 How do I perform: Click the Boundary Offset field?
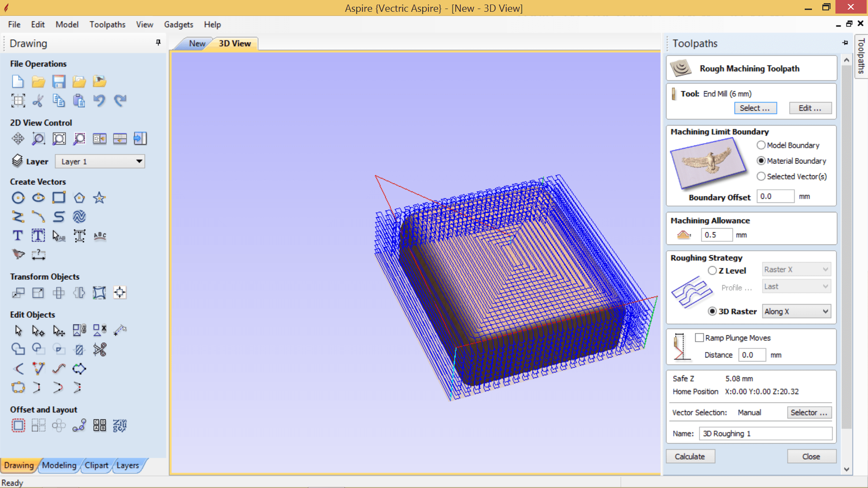tap(776, 197)
